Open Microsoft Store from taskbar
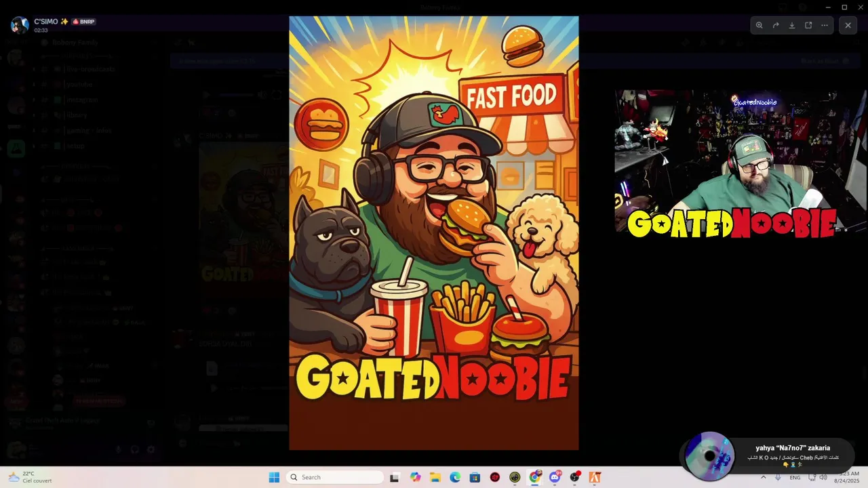Viewport: 868px width, 488px height. pos(475,477)
